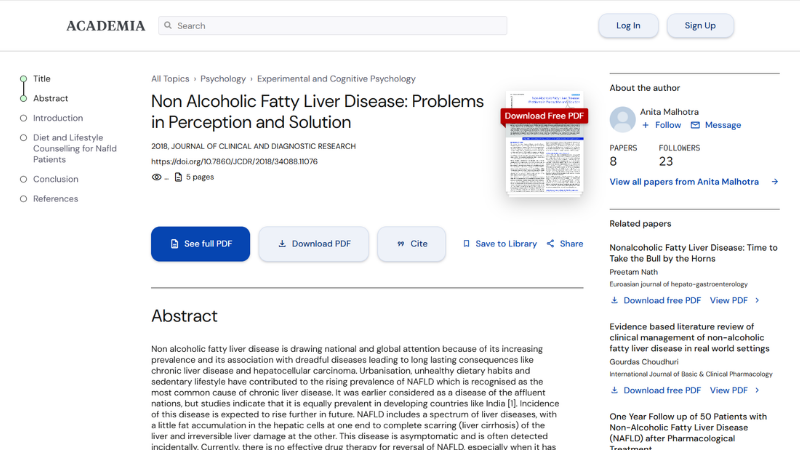Click the Academia logo
The width and height of the screenshot is (800, 450).
tap(105, 26)
